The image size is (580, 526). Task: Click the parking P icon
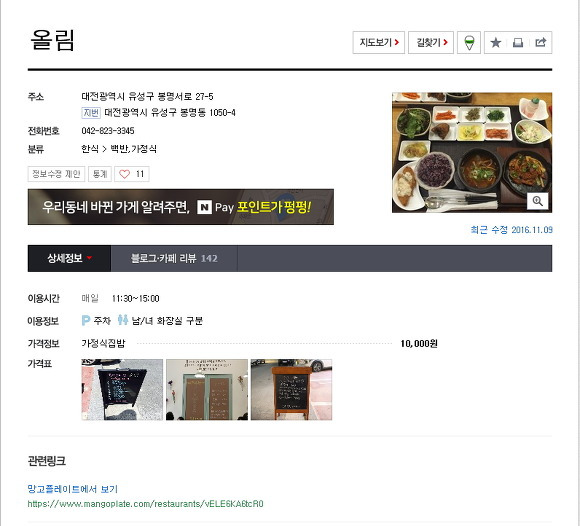click(x=85, y=320)
